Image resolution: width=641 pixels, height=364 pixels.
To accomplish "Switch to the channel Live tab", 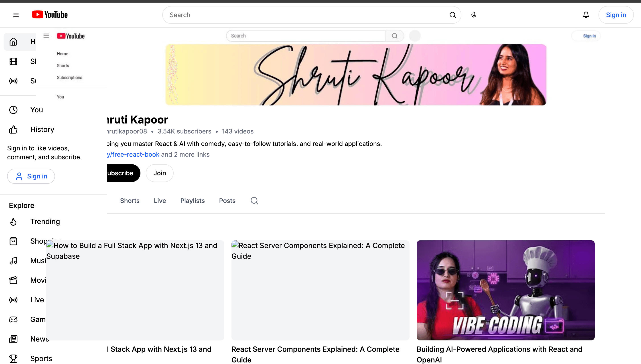I will (160, 201).
